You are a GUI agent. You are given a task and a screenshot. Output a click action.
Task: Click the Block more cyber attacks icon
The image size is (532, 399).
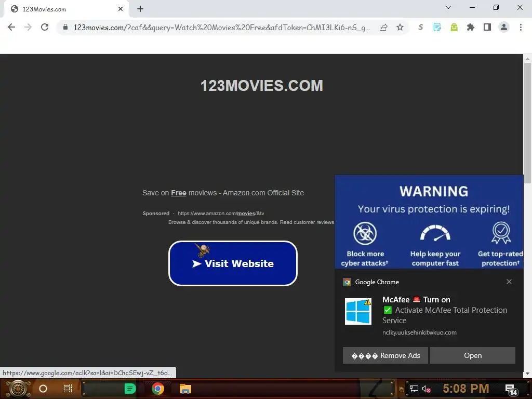[365, 233]
